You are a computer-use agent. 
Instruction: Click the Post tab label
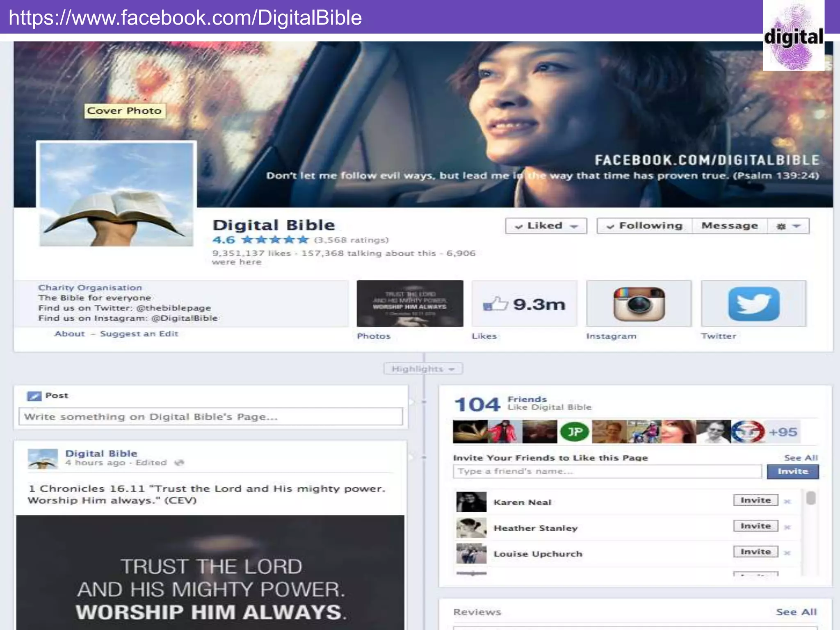pyautogui.click(x=57, y=396)
